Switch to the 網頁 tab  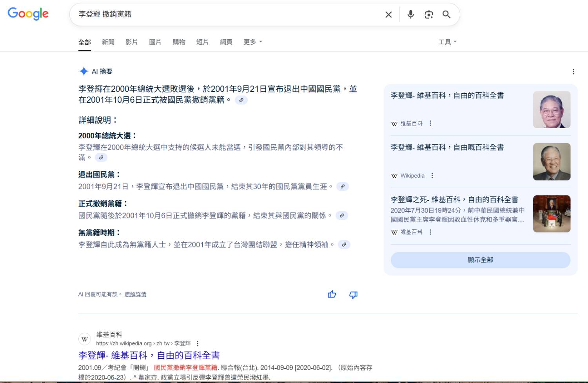pyautogui.click(x=226, y=42)
